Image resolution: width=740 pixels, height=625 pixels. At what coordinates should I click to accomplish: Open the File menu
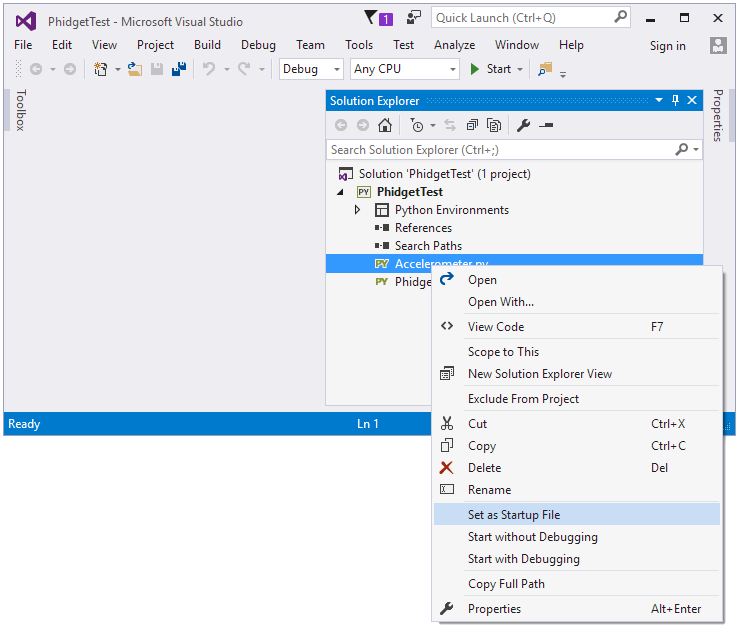[23, 45]
